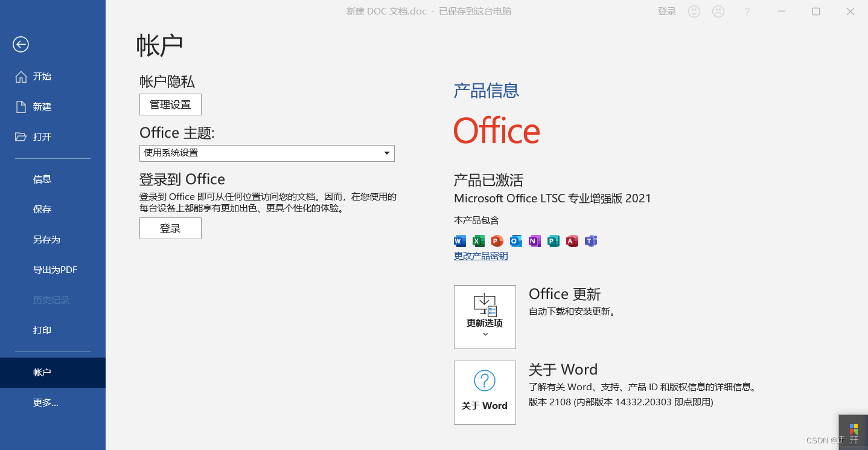Screen dimensions: 868x450
Task: Click the Word app icon under 本产品包含
Action: click(x=460, y=241)
